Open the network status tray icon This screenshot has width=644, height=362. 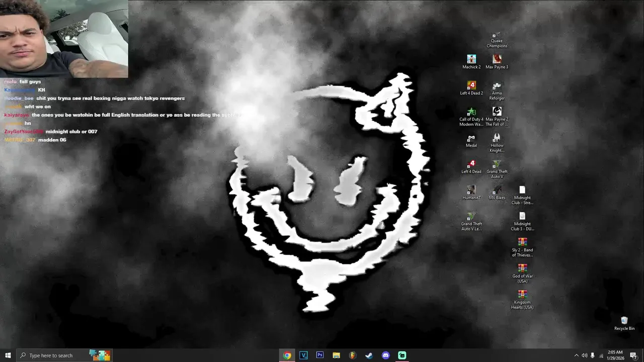click(x=601, y=355)
